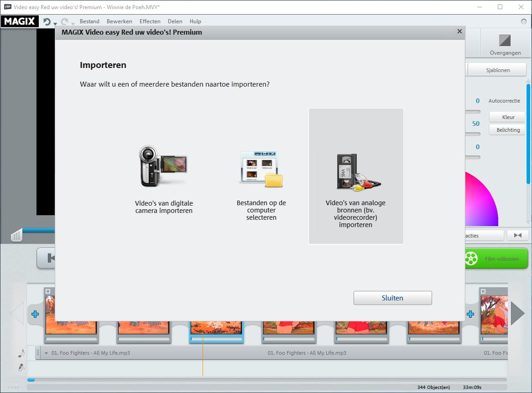Adjust the slider beside value 50
532x393 pixels.
473,134
